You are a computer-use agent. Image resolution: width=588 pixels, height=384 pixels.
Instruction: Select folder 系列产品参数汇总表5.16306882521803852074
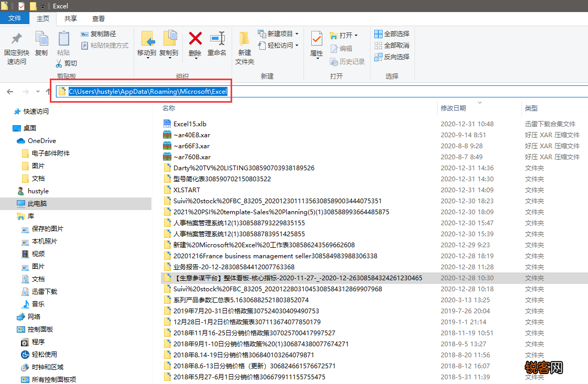coord(236,300)
